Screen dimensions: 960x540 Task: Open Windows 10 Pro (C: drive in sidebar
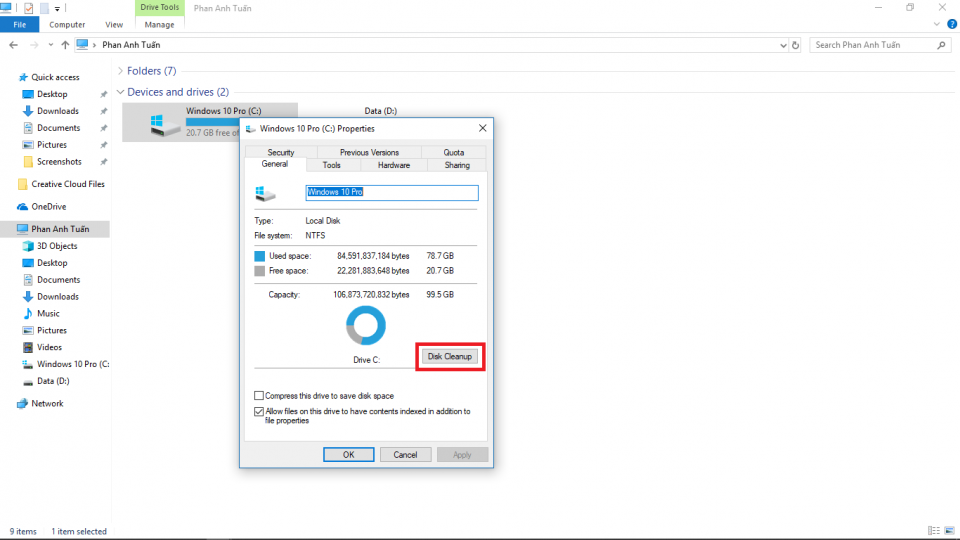(x=66, y=364)
